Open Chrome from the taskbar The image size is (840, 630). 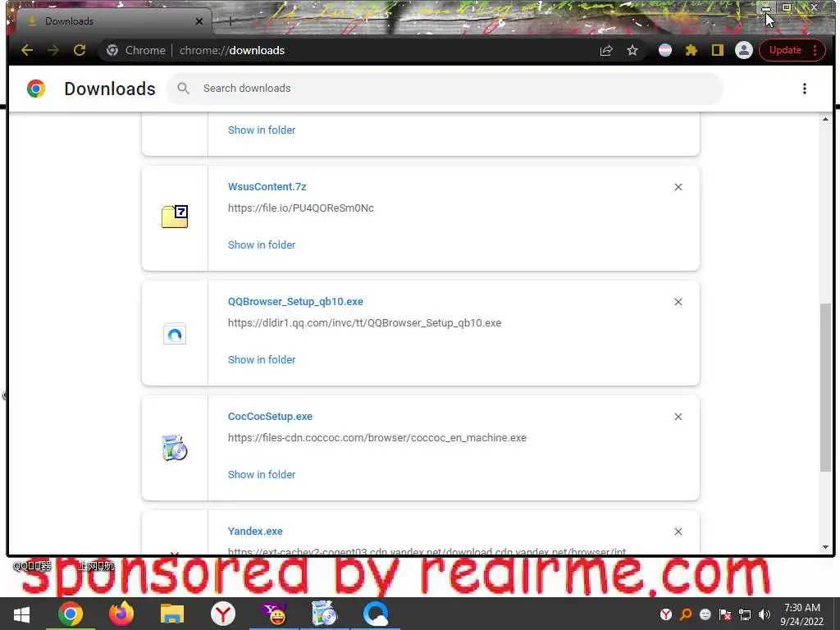click(x=71, y=614)
